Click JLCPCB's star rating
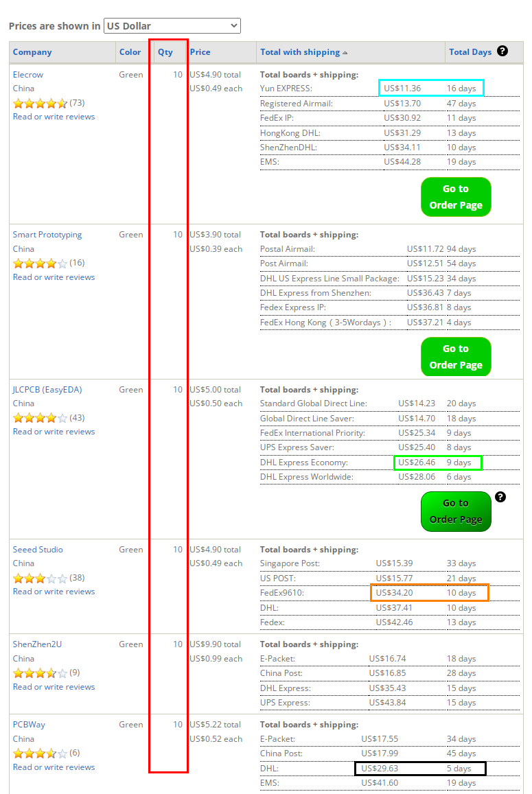 [40, 418]
